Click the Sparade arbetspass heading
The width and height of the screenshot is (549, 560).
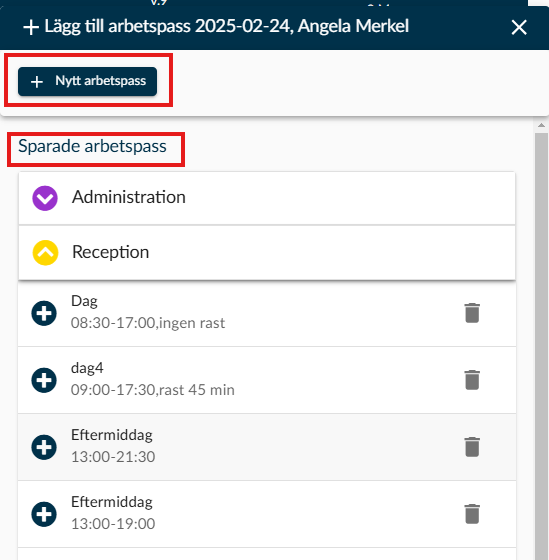click(x=92, y=146)
